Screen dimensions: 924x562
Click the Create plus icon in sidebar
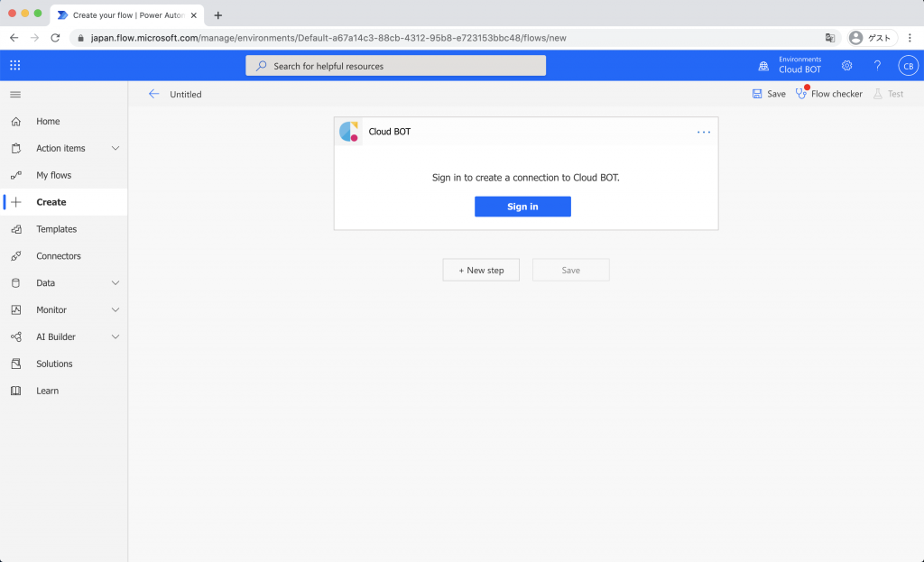16,202
